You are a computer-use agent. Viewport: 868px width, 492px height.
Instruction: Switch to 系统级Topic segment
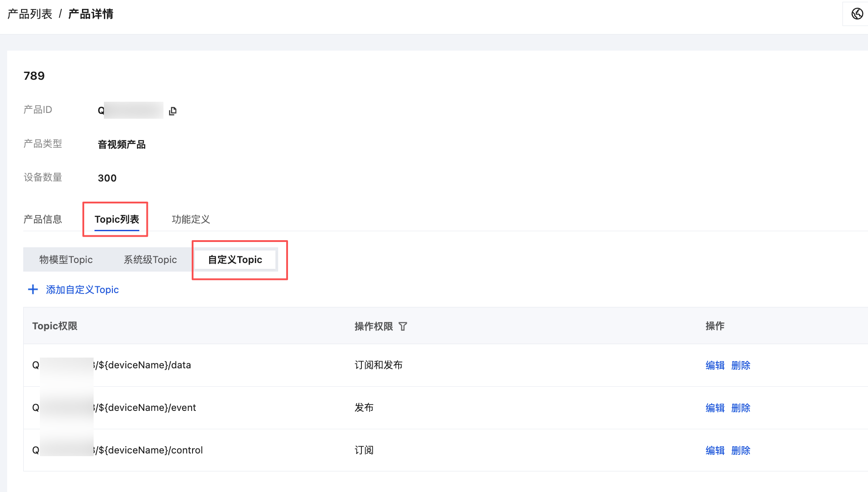[150, 259]
